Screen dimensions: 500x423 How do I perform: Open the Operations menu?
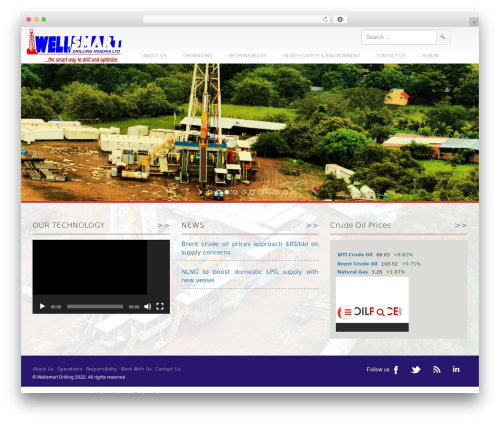197,56
